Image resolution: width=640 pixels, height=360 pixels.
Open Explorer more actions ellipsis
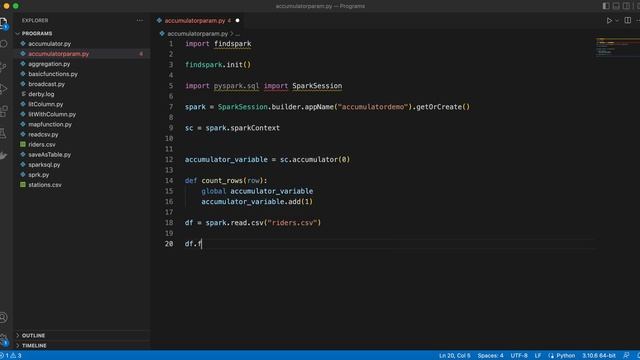[140, 20]
